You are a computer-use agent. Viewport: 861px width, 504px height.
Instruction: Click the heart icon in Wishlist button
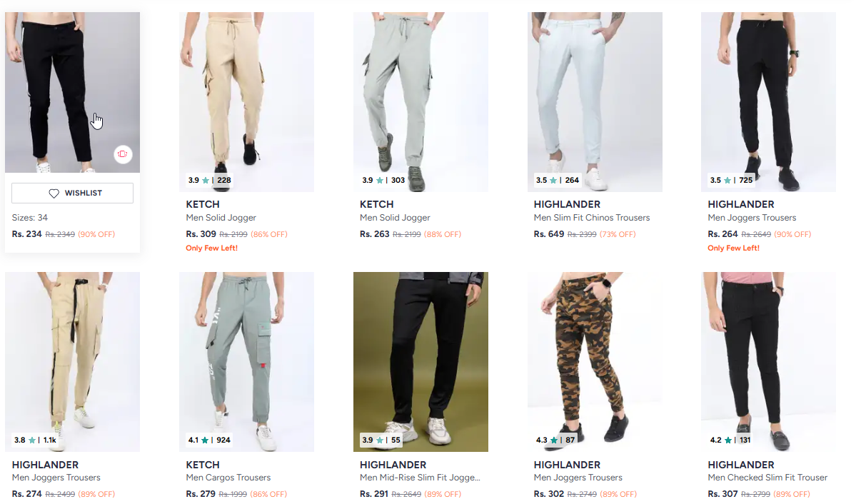[54, 193]
